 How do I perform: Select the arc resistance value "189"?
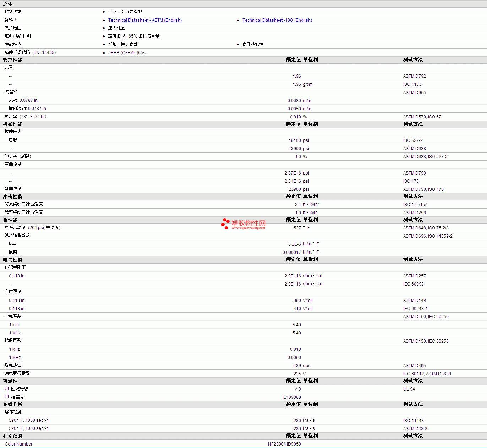coord(297,366)
